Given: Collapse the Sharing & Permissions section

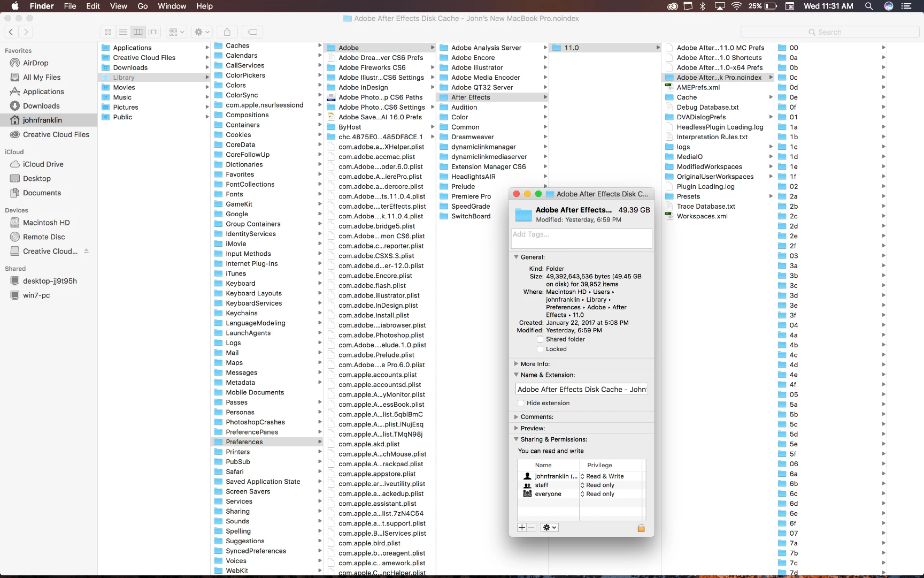Looking at the screenshot, I should 517,439.
